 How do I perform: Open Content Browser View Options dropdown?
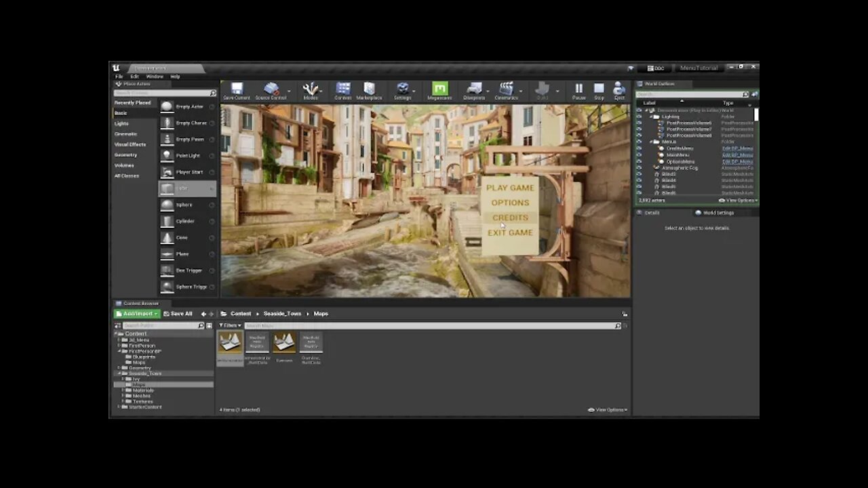[x=608, y=409]
